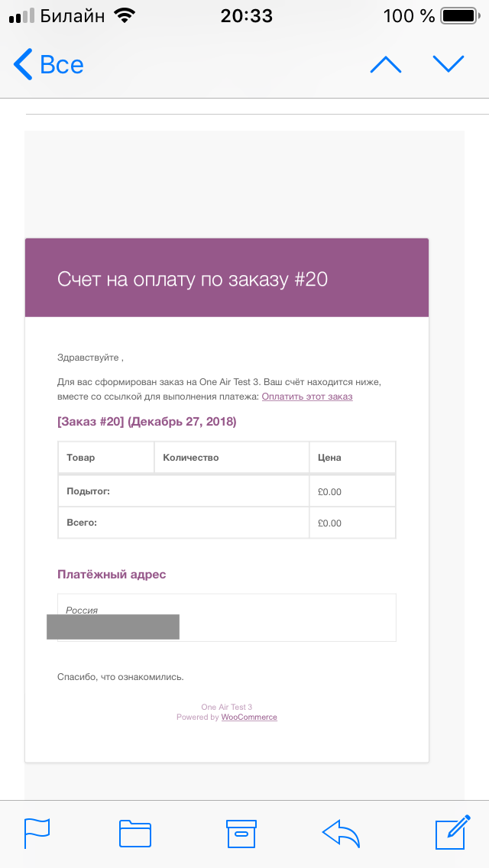Screen dimensions: 489x868
Task: Select the purple email banner titled Счет на оплату
Action: point(227,277)
